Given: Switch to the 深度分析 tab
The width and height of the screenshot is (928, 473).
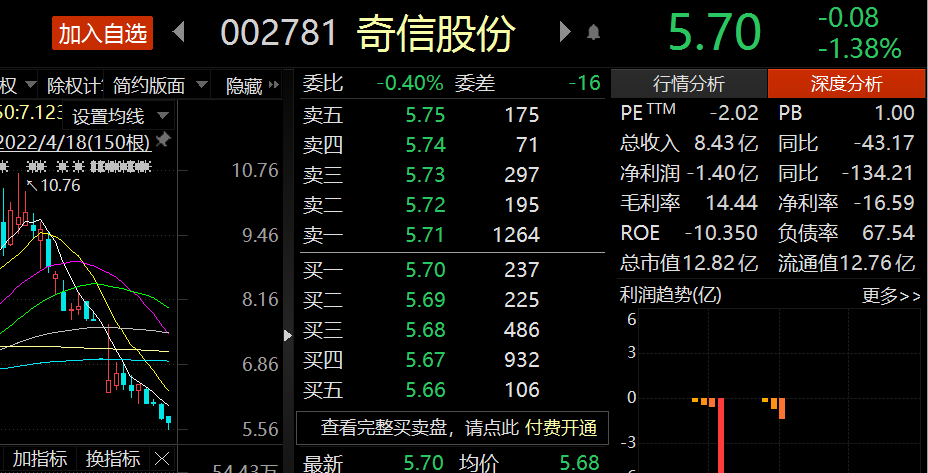Looking at the screenshot, I should 846,84.
